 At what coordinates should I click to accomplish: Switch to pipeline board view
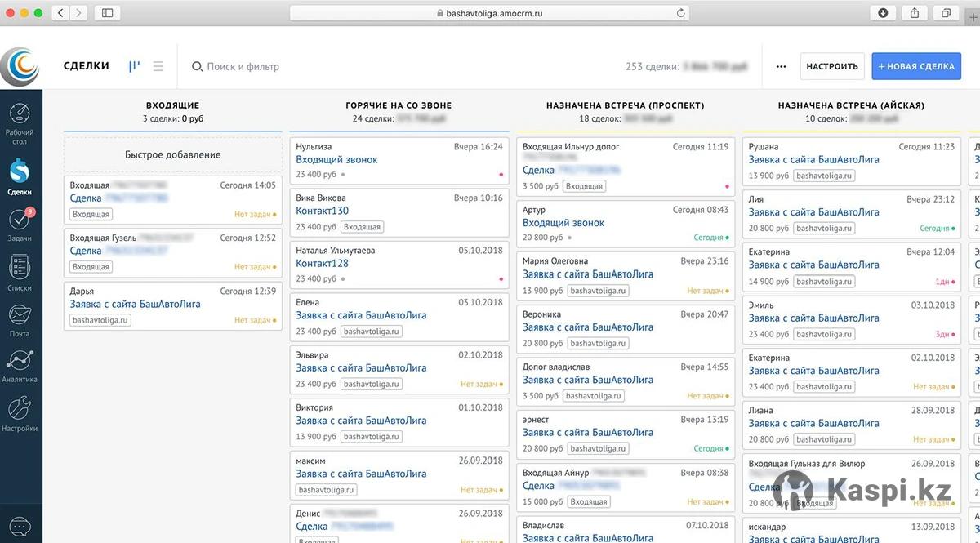[x=134, y=66]
